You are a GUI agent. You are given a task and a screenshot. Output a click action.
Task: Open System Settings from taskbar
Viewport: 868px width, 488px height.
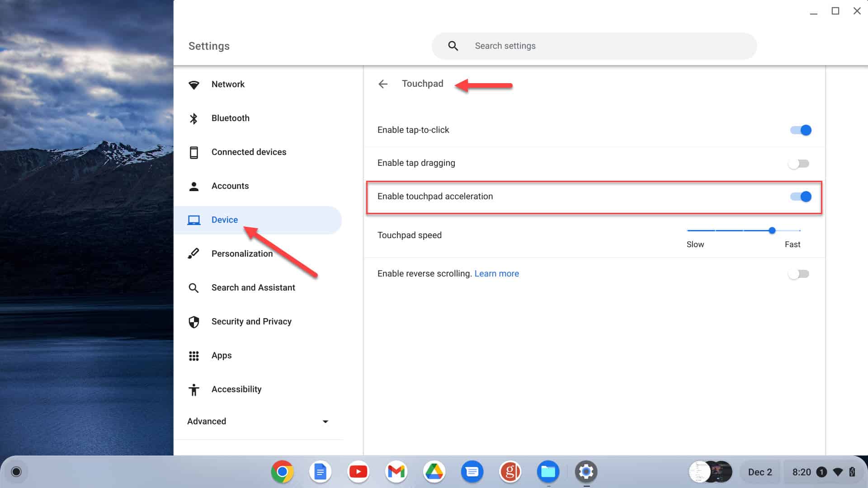586,471
